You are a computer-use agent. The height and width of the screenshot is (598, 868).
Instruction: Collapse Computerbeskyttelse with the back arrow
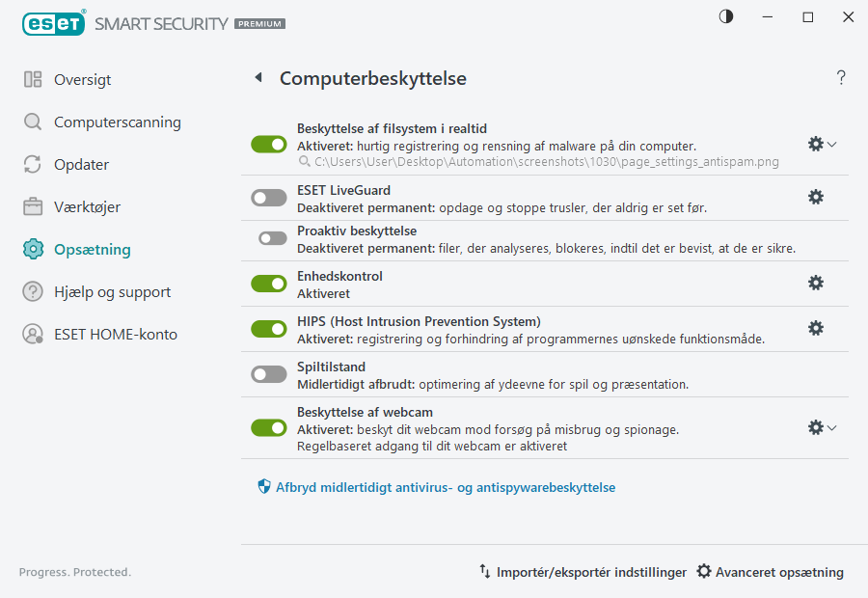pyautogui.click(x=258, y=77)
